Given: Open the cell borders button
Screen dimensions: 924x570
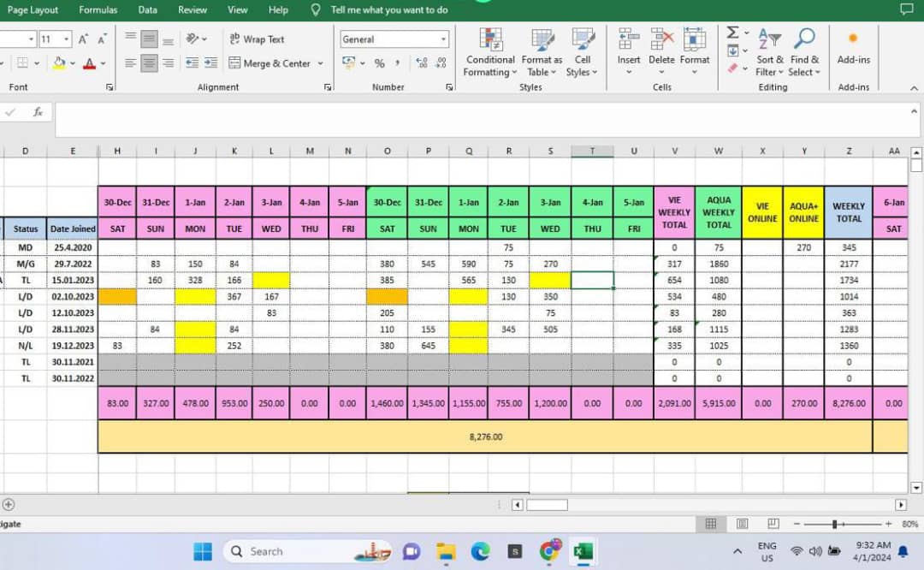Looking at the screenshot, I should pos(22,63).
